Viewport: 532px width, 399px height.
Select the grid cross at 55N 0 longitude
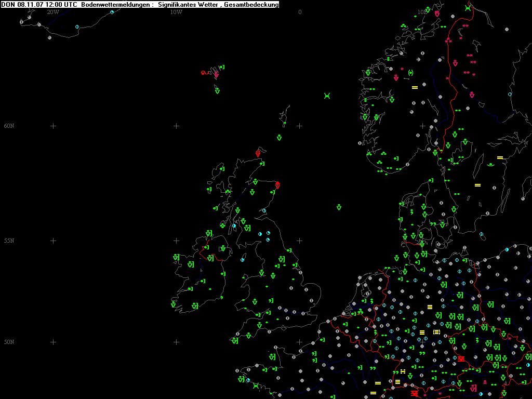click(x=300, y=241)
